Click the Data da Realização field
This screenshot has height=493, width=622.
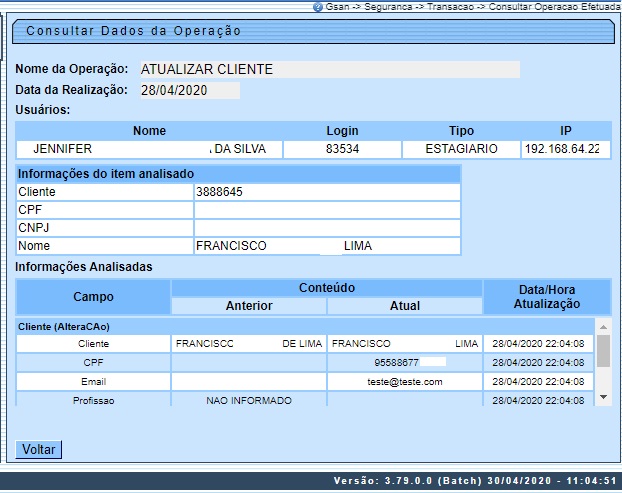(x=189, y=91)
